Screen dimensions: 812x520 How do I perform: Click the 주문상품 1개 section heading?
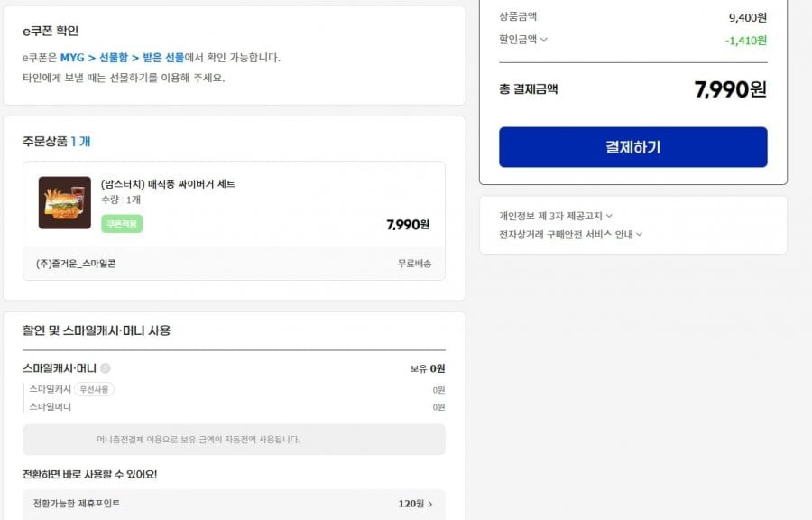click(57, 142)
